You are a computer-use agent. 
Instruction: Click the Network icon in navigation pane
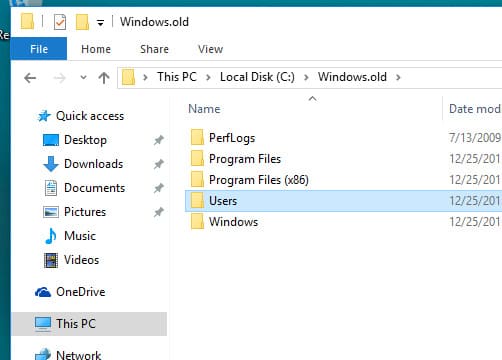[x=43, y=354]
